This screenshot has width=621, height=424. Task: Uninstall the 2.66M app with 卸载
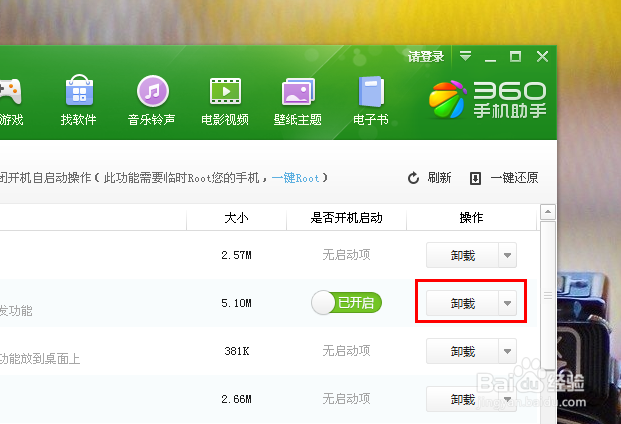click(462, 399)
